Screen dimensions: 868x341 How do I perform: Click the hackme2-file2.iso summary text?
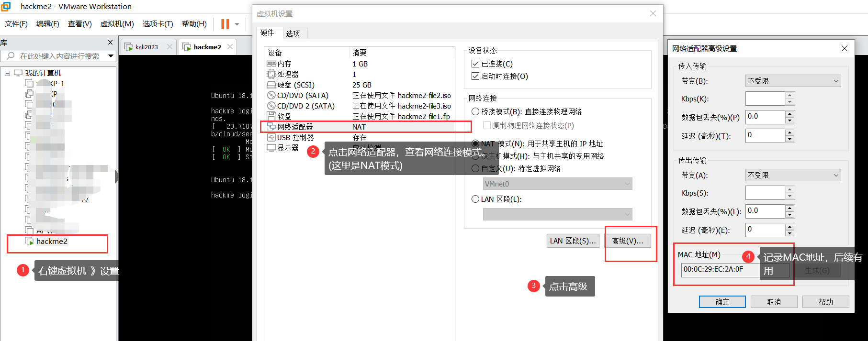point(402,96)
